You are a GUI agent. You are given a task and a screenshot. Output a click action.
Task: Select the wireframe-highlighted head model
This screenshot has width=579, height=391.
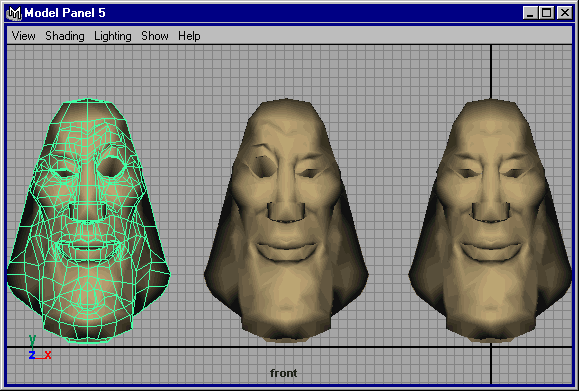pyautogui.click(x=89, y=220)
